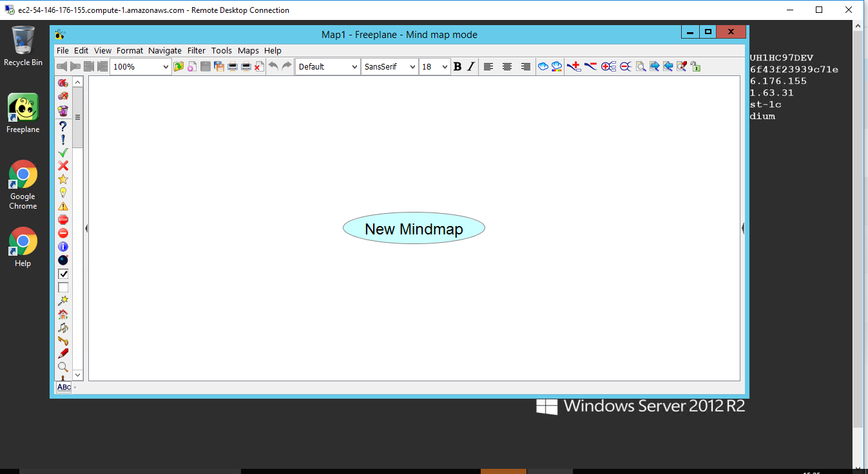The height and width of the screenshot is (474, 868).
Task: Select the New Mindmap root node
Action: click(414, 229)
